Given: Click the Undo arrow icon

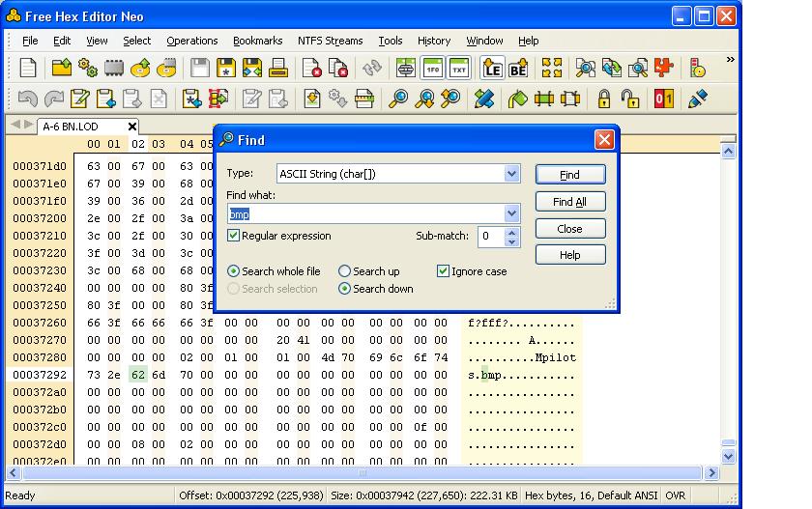Looking at the screenshot, I should coord(27,99).
